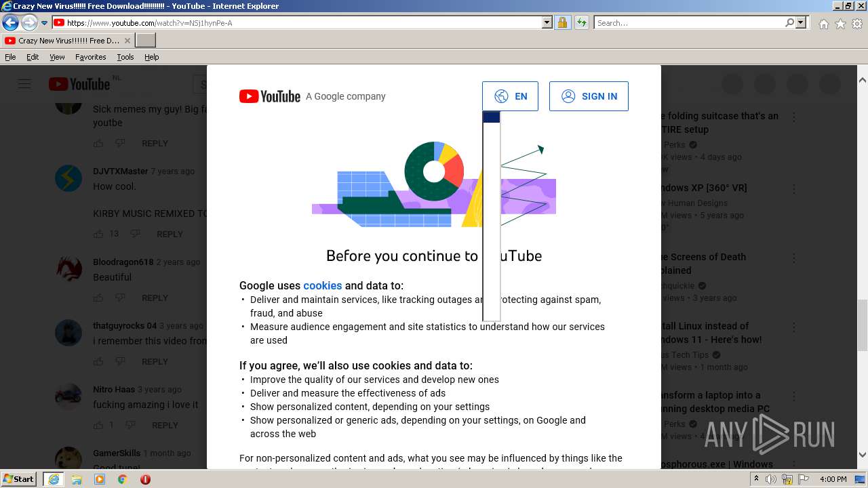
Task: Open the IE Tools gear icon
Action: (x=857, y=24)
